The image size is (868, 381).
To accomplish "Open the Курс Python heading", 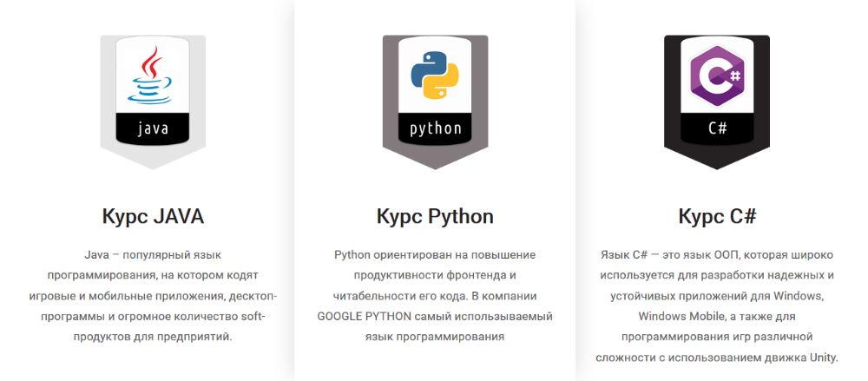I will click(x=435, y=216).
